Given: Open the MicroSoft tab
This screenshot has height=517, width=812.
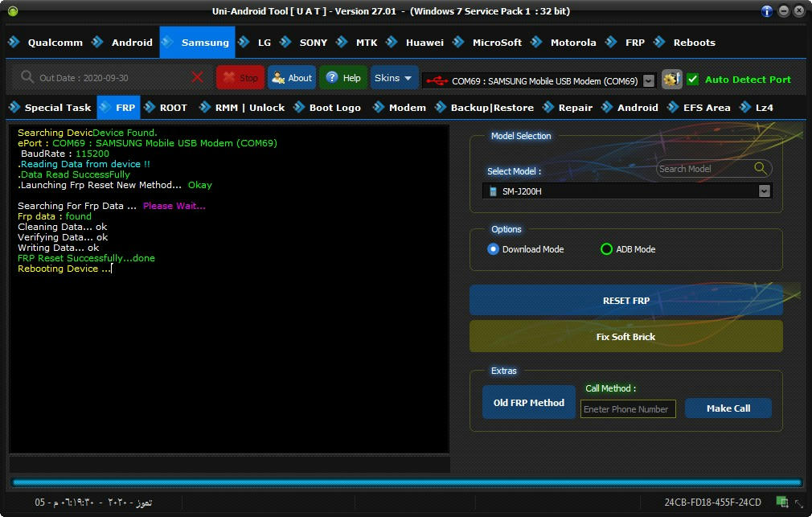Looking at the screenshot, I should (x=488, y=43).
